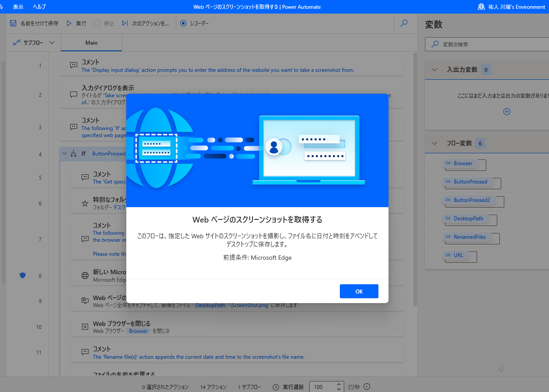Open the サブフロー dropdown
The image size is (549, 392).
click(x=34, y=42)
